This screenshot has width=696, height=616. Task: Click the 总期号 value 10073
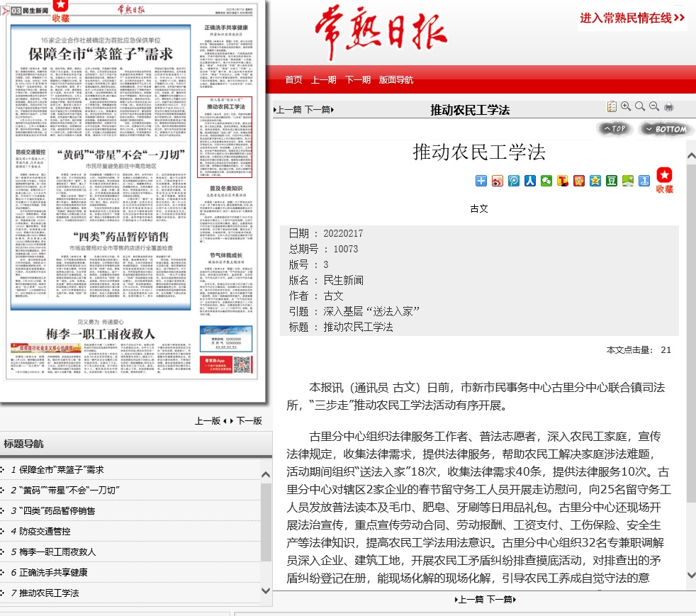tap(346, 249)
